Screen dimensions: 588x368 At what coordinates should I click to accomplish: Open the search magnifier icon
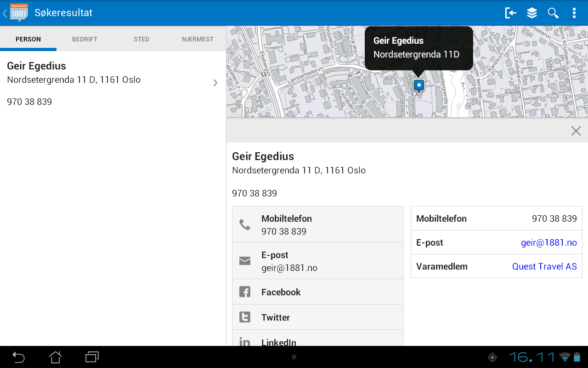coord(553,13)
